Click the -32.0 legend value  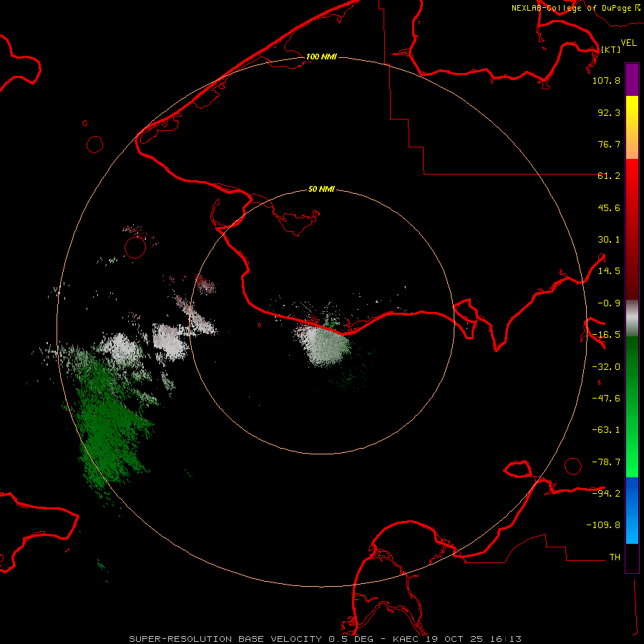click(x=606, y=367)
